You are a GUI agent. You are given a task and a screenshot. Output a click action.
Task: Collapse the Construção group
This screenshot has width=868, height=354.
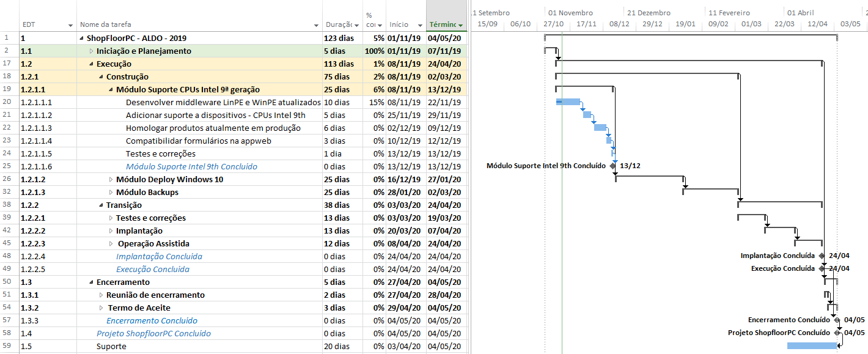tap(101, 77)
